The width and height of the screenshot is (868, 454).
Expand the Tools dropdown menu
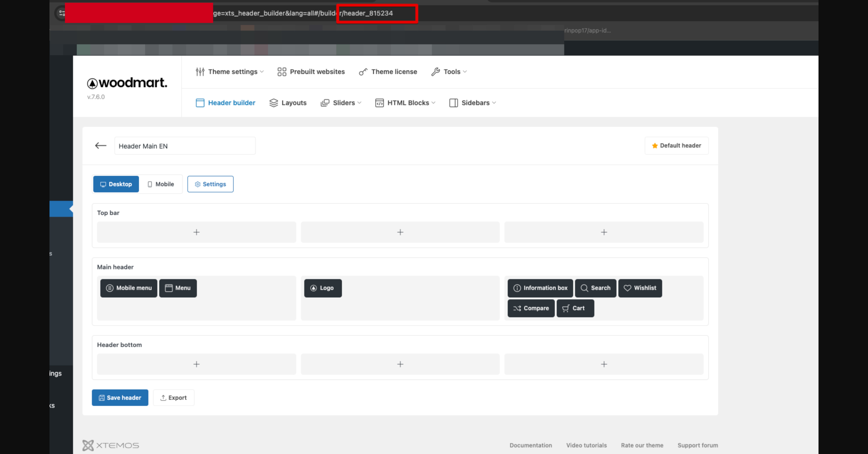tap(449, 72)
